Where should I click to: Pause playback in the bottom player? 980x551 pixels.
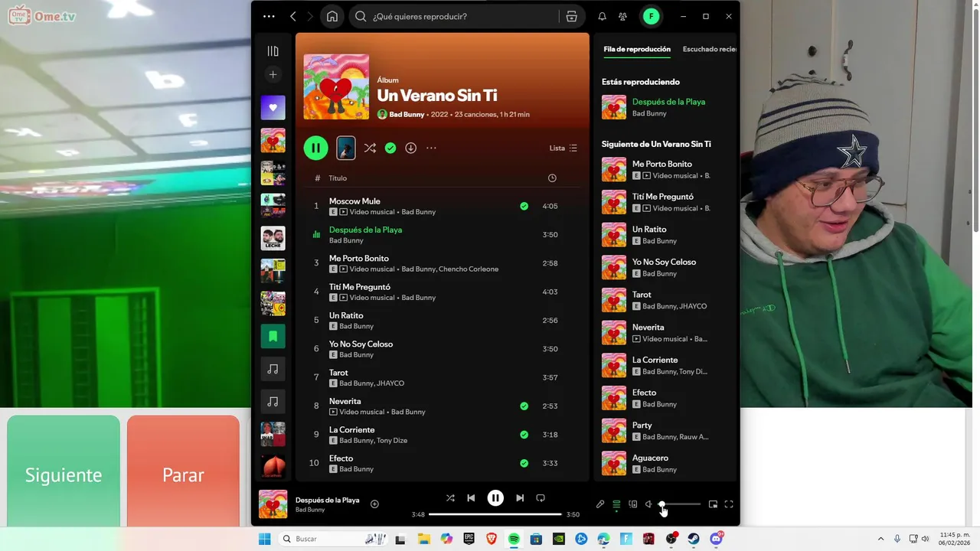tap(495, 498)
